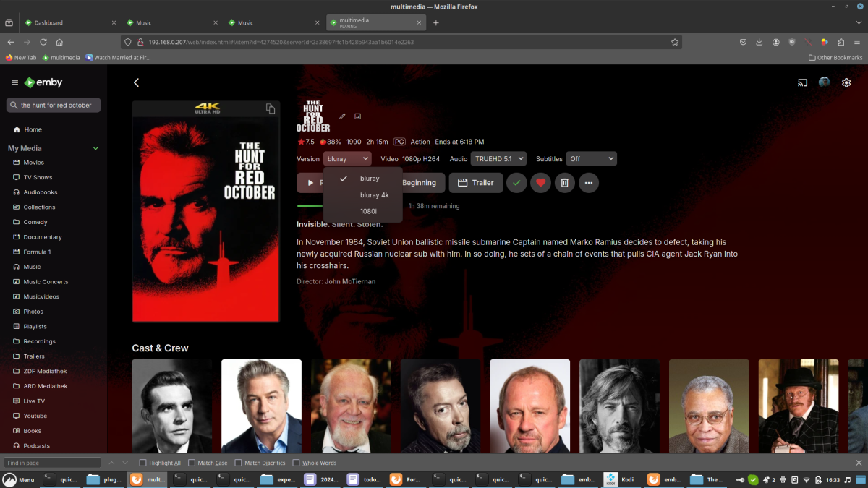Click the search field showing movie title
This screenshot has width=868, height=488.
[53, 104]
